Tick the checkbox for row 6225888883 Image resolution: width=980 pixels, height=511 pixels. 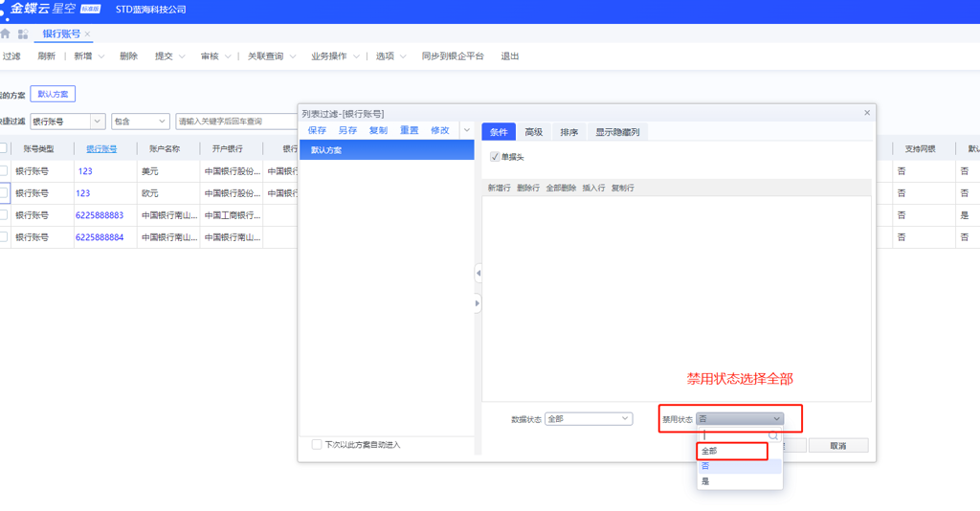click(3, 214)
